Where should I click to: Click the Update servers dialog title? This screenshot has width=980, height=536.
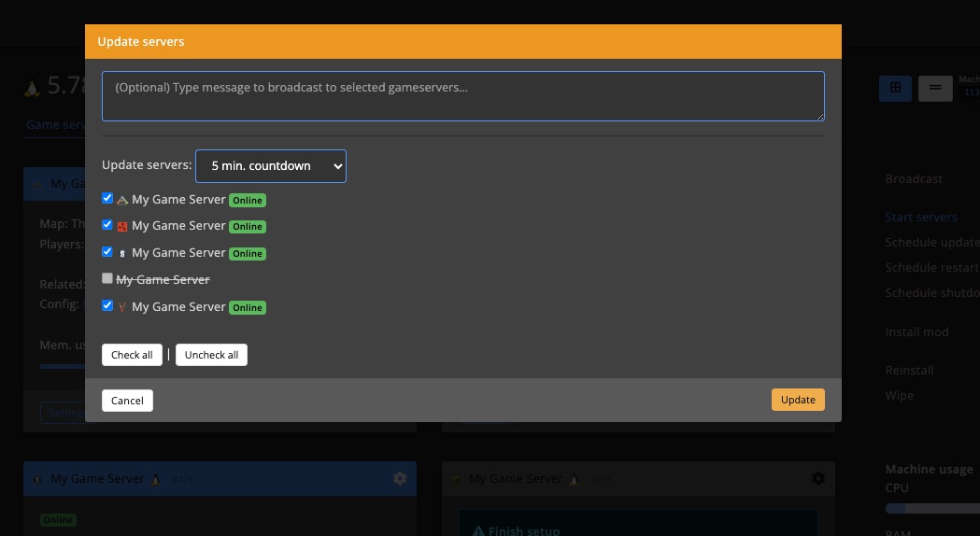tap(141, 42)
